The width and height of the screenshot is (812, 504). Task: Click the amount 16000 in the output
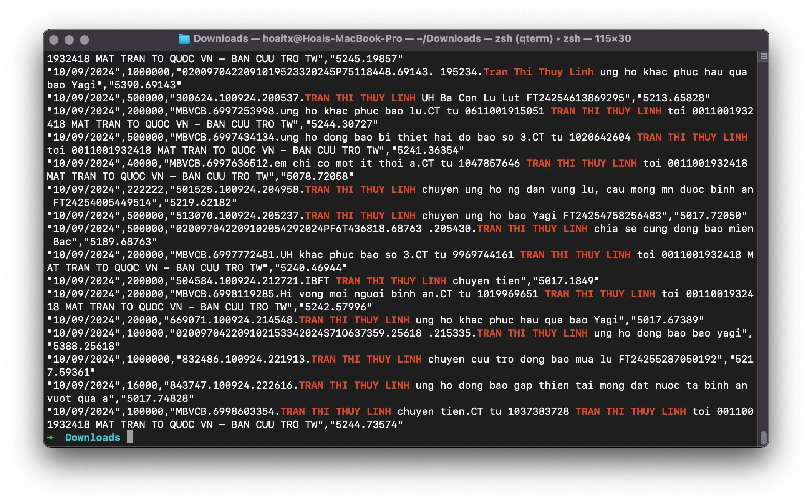coord(142,385)
